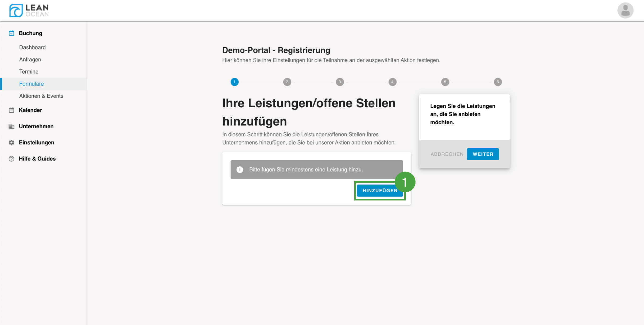Open the Dashboard menu entry
Image resolution: width=644 pixels, height=325 pixels.
(32, 47)
